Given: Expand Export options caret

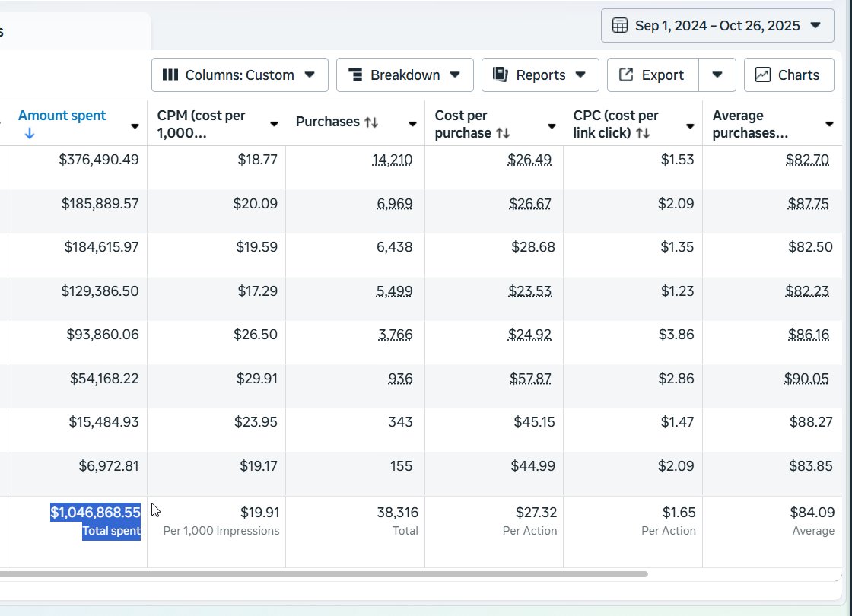Looking at the screenshot, I should (x=717, y=75).
